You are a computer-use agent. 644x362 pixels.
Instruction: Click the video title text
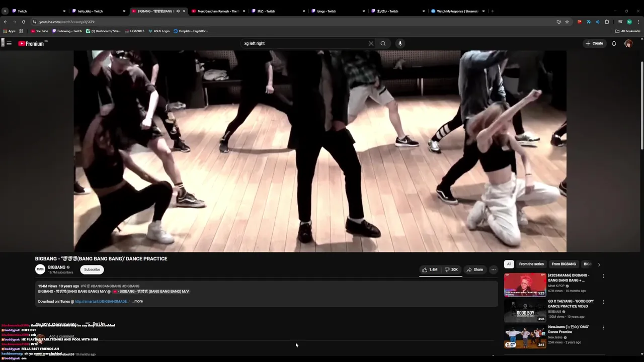(x=101, y=258)
